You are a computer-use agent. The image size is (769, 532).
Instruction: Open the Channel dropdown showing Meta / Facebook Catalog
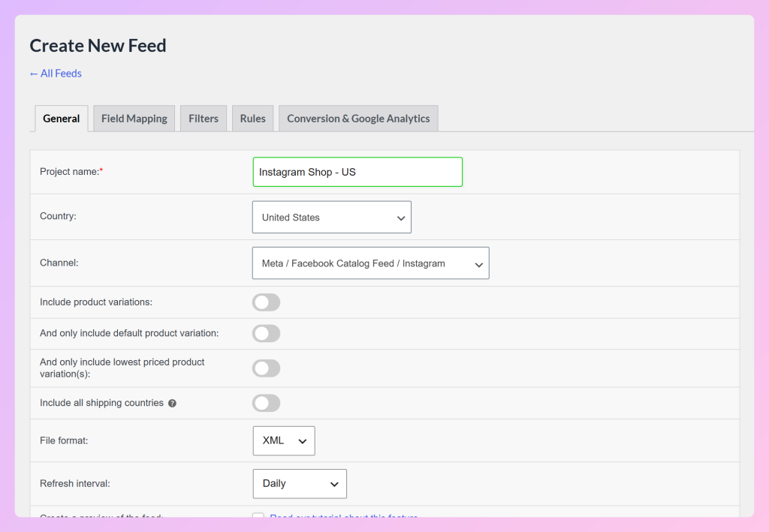coord(371,263)
